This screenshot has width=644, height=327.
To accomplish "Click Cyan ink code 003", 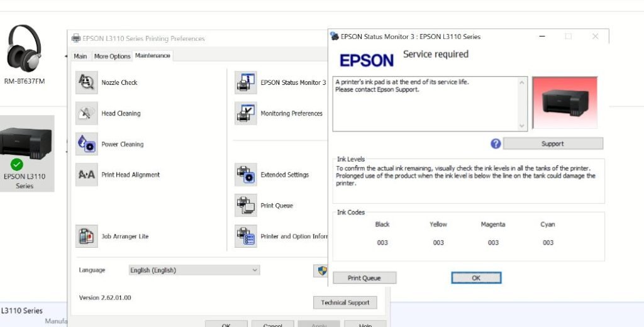I will 548,243.
